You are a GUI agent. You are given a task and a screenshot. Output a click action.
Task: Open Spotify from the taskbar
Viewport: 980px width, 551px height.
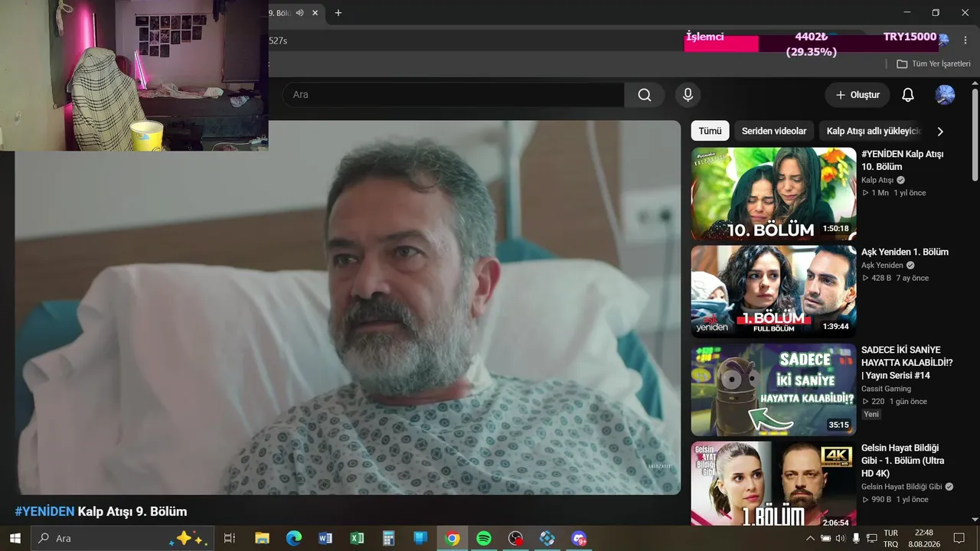click(484, 538)
